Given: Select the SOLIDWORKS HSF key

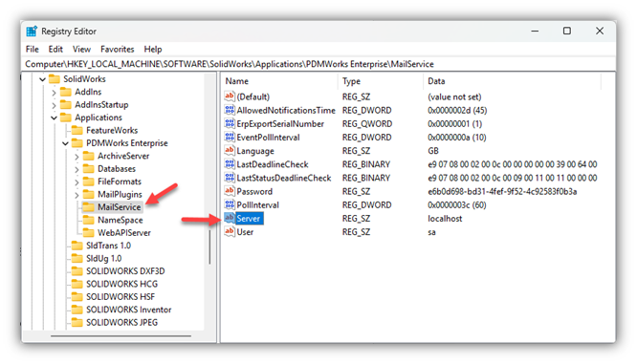Looking at the screenshot, I should [121, 296].
